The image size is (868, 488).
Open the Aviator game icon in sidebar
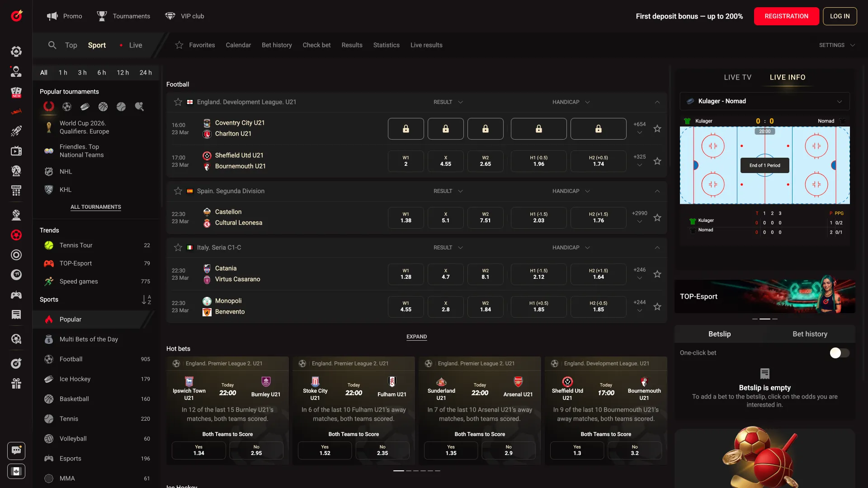pos(16,131)
